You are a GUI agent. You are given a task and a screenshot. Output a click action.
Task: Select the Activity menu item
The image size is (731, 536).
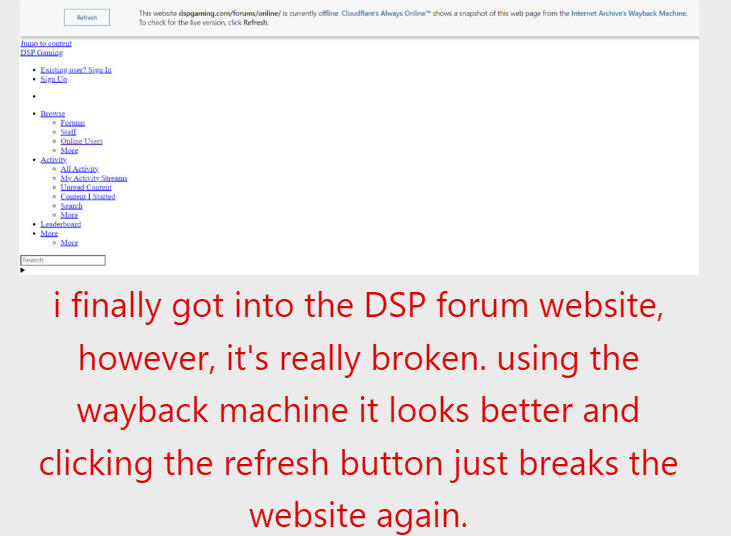[x=53, y=160]
